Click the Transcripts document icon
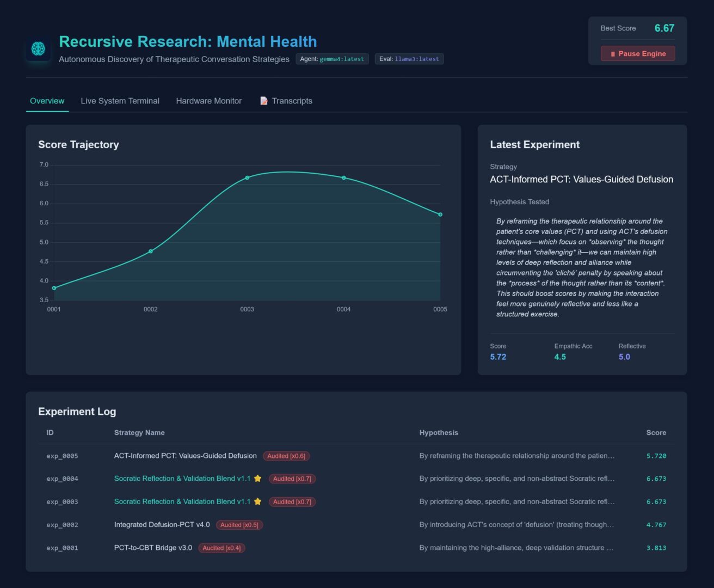 [x=264, y=101]
